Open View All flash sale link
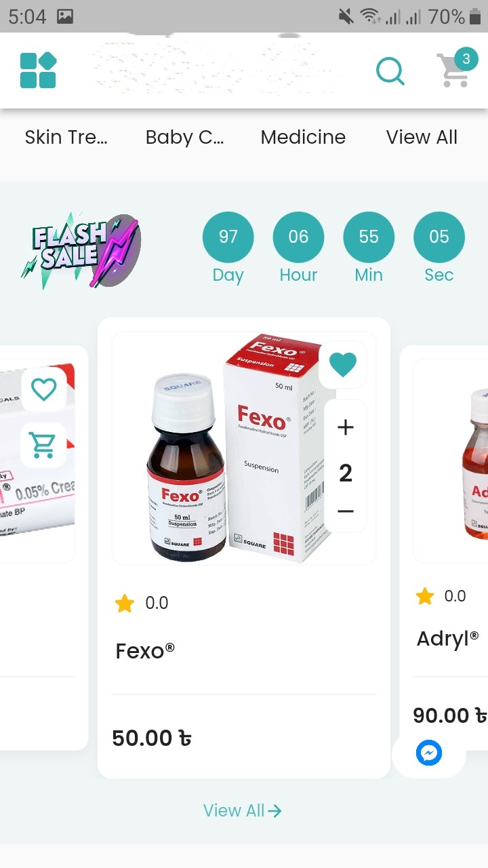 [x=242, y=810]
